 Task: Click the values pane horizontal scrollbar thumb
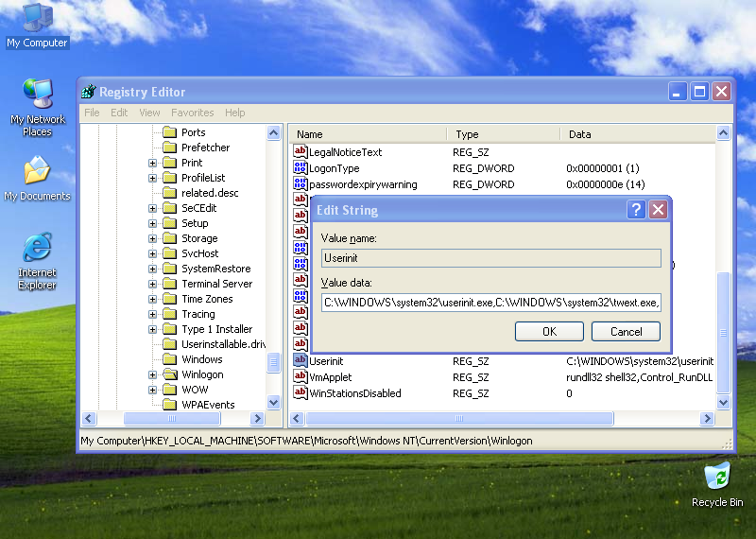(459, 418)
